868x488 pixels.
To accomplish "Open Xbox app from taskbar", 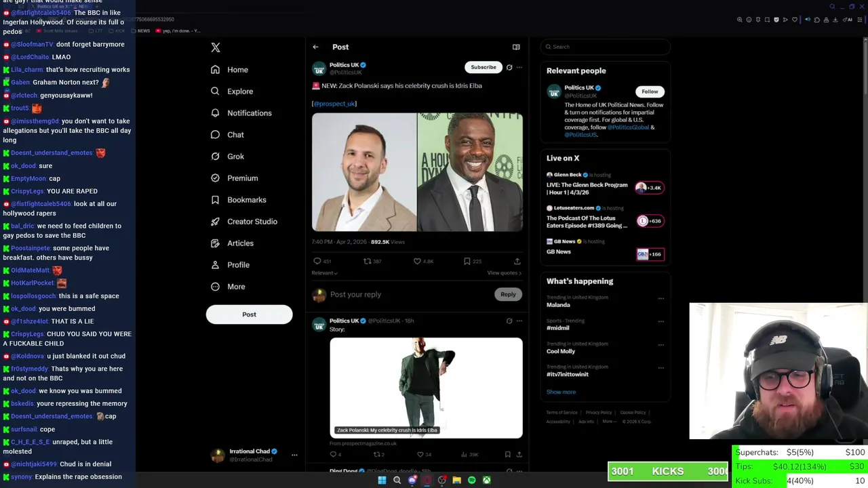I will click(x=486, y=481).
